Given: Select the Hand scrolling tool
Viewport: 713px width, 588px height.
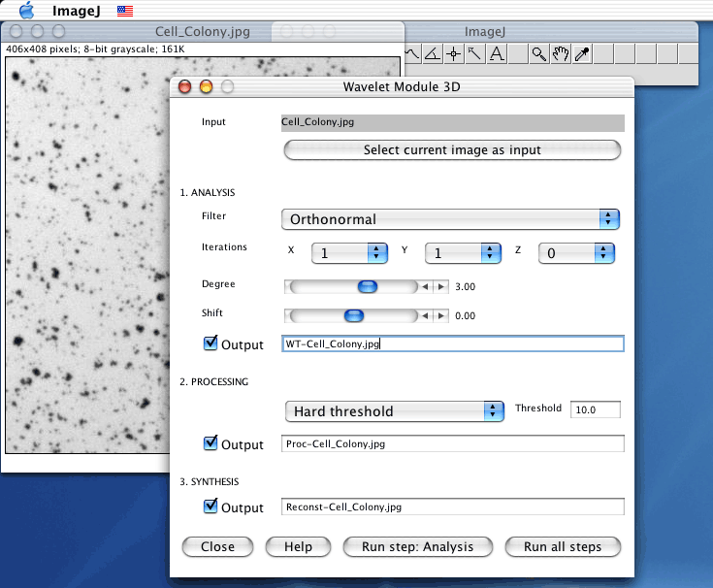Looking at the screenshot, I should coord(560,54).
